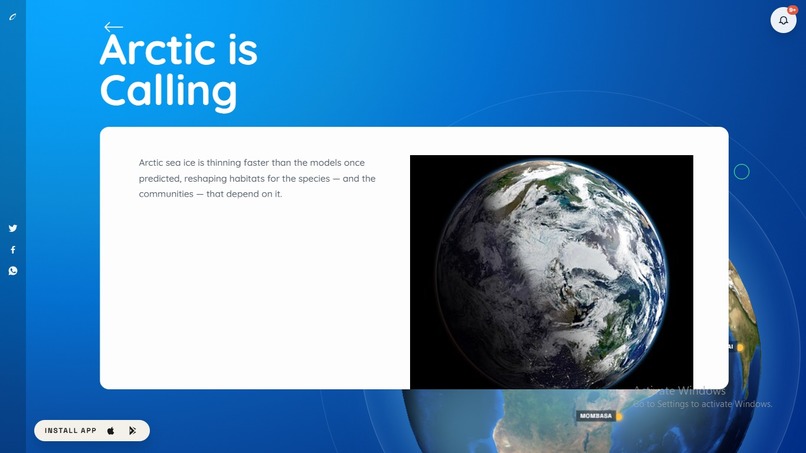Open the notifications bell
This screenshot has height=453, width=806.
[x=783, y=20]
